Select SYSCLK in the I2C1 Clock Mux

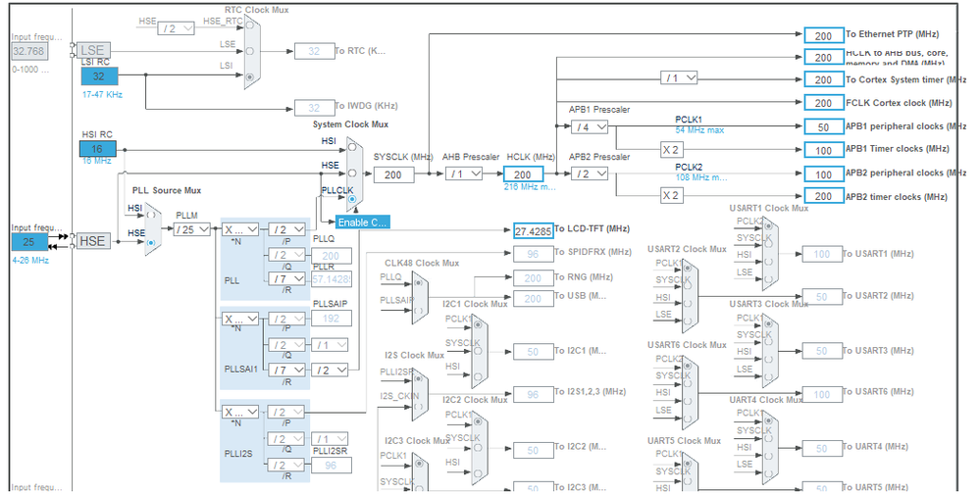(478, 350)
